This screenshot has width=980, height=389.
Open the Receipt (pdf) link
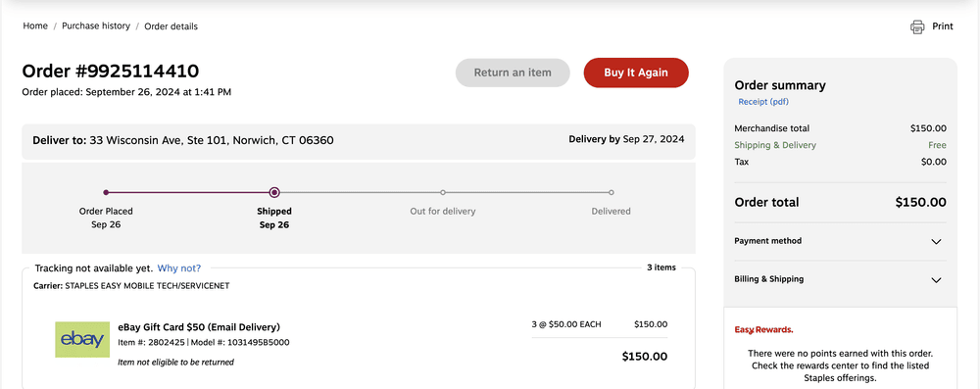[763, 101]
